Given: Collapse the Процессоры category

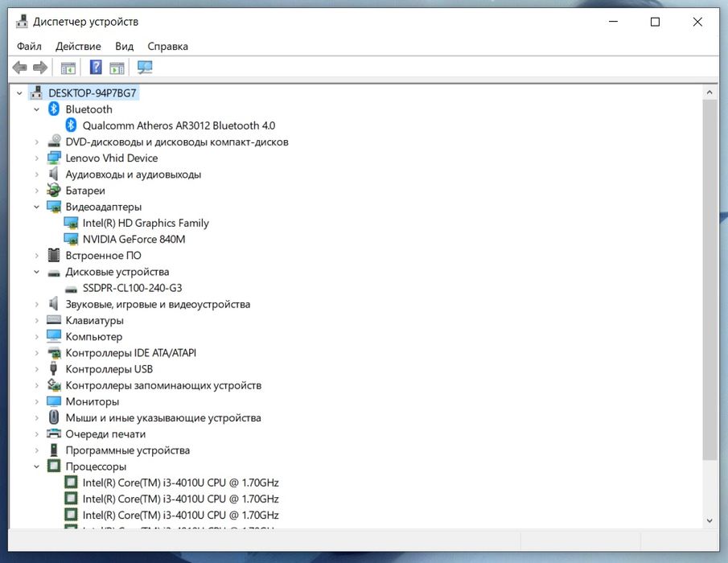Looking at the screenshot, I should click(x=37, y=466).
